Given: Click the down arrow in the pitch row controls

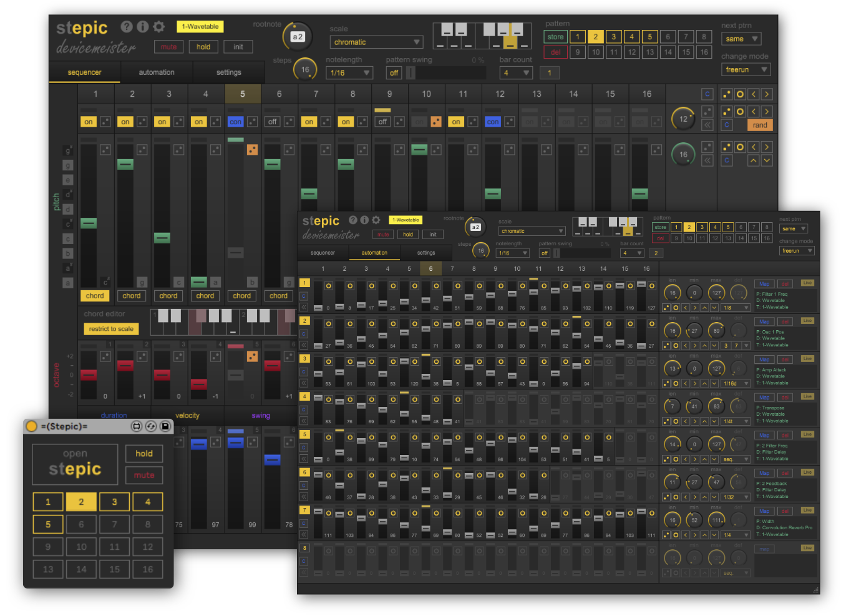Looking at the screenshot, I should [x=767, y=160].
